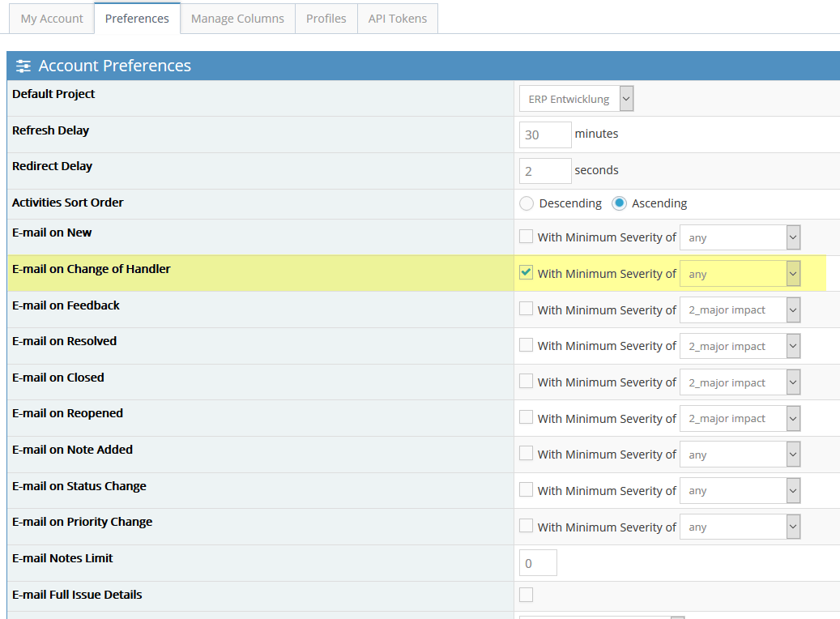Open severity dropdown for E-mail on Closed
The image size is (840, 619).
[x=740, y=382]
